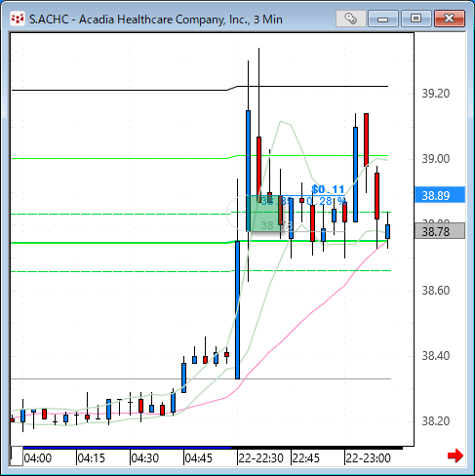This screenshot has width=475, height=476.
Task: Click the 0.28 % measurement label
Action: (326, 201)
